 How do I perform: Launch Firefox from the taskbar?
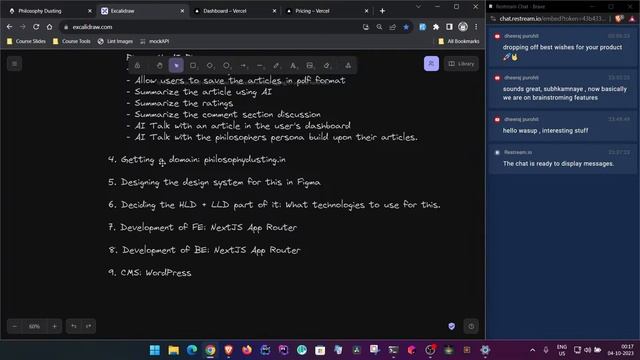[247, 350]
